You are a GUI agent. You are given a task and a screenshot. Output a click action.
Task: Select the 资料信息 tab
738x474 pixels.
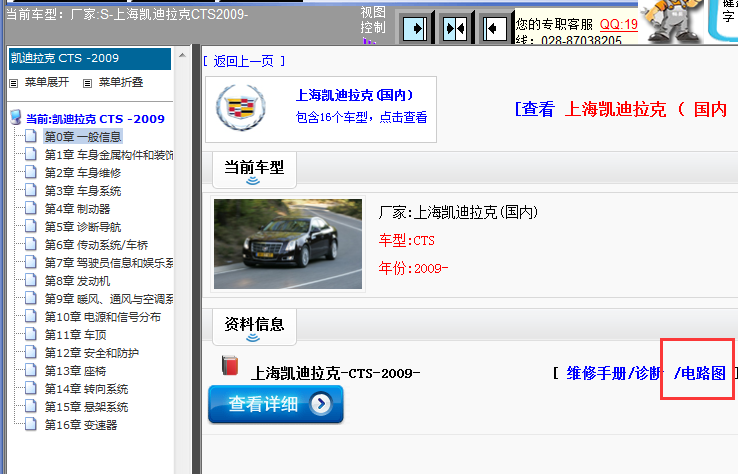point(254,326)
